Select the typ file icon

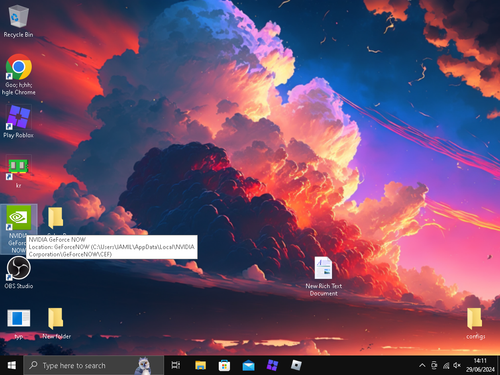coord(18,323)
